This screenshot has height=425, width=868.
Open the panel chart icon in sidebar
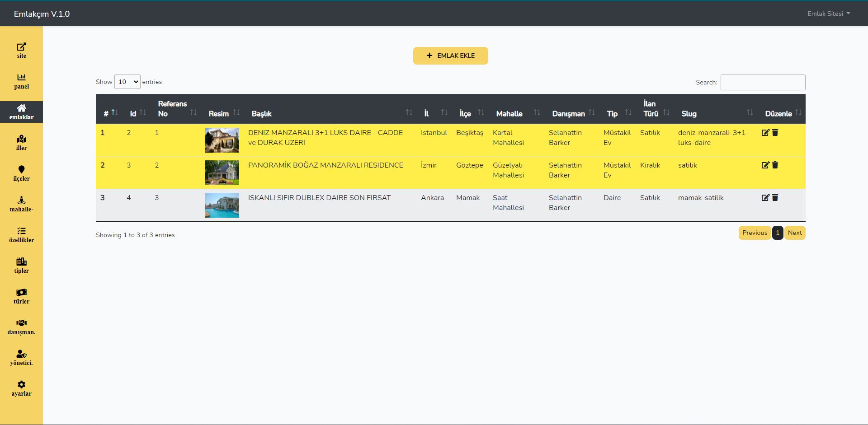tap(21, 78)
